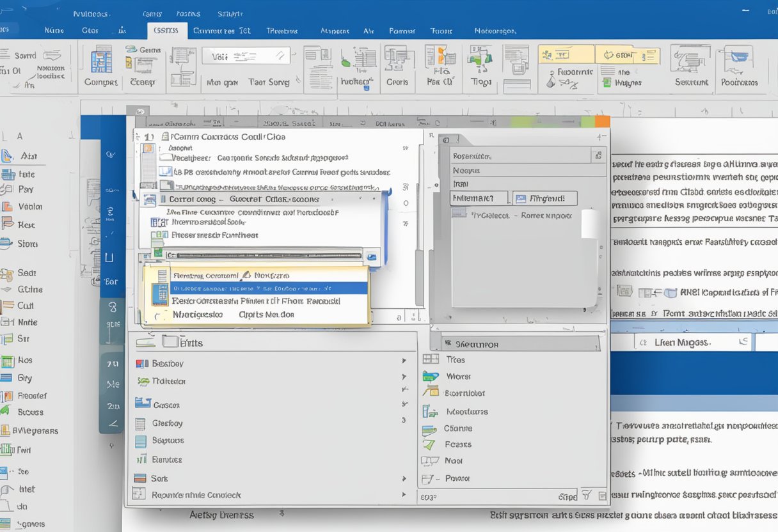The height and width of the screenshot is (532, 778).
Task: Click the Flngendt button in the dialog
Action: (545, 198)
